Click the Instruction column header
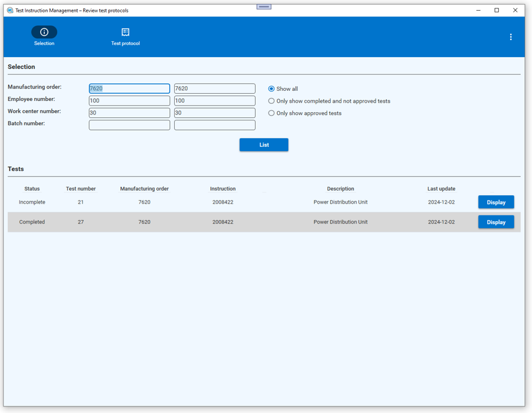 tap(223, 189)
